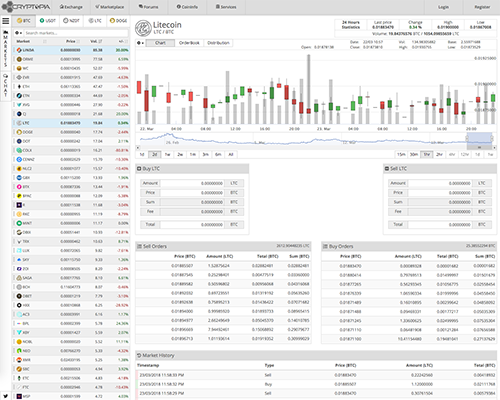Click the chart navigator right scroll arrow
This screenshot has height=400, width=500.
(x=494, y=148)
